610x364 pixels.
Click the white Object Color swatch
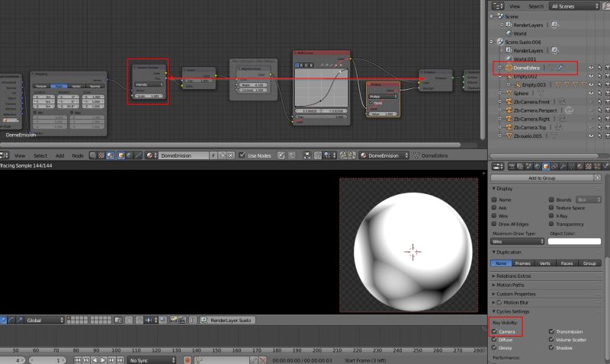point(574,241)
